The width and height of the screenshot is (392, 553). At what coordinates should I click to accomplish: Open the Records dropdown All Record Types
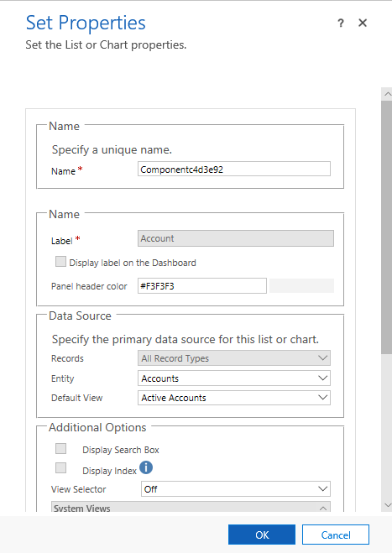click(x=234, y=358)
